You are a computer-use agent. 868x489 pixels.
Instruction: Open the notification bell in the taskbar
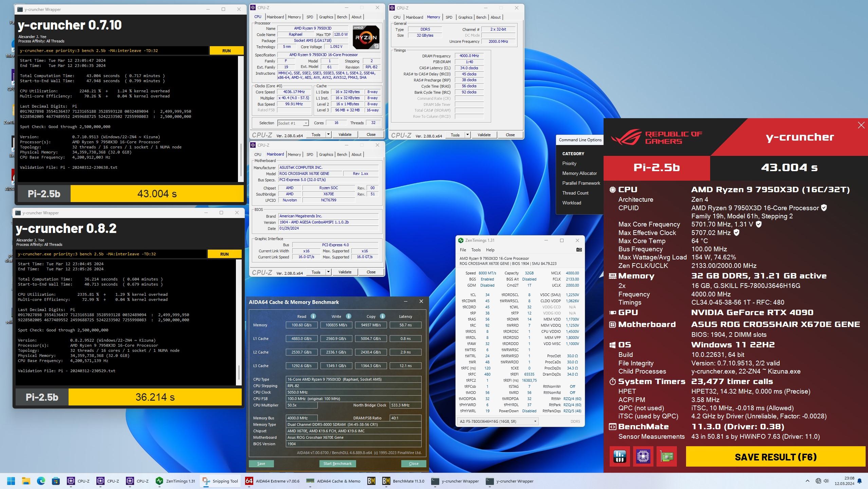pos(860,481)
